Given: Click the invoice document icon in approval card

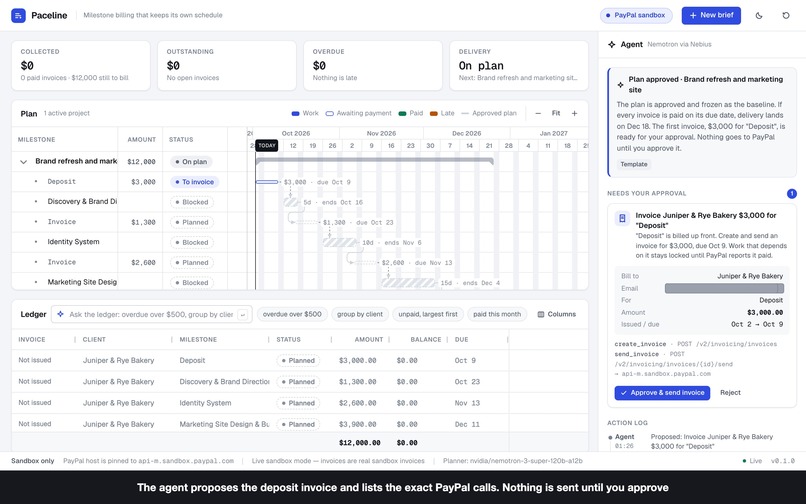Looking at the screenshot, I should coord(622,219).
